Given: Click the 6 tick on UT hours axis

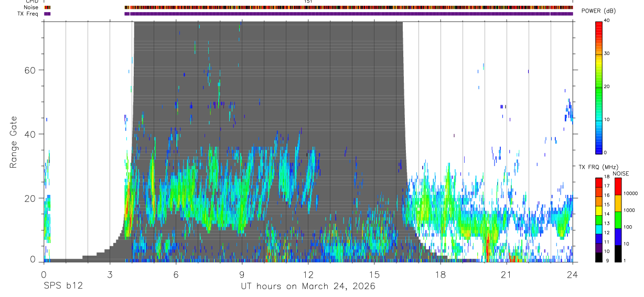Looking at the screenshot, I should click(176, 274).
